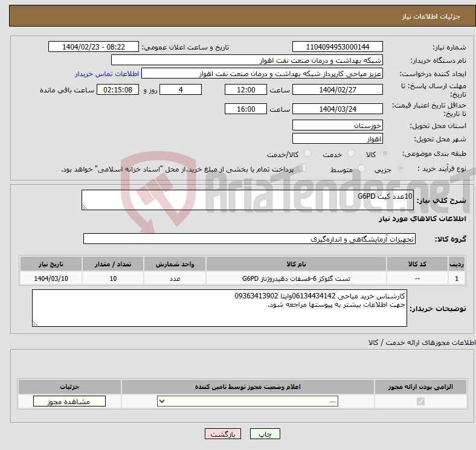Click the need date cell 1404/03/10
Screen dimensions: 476x450
tap(51, 278)
